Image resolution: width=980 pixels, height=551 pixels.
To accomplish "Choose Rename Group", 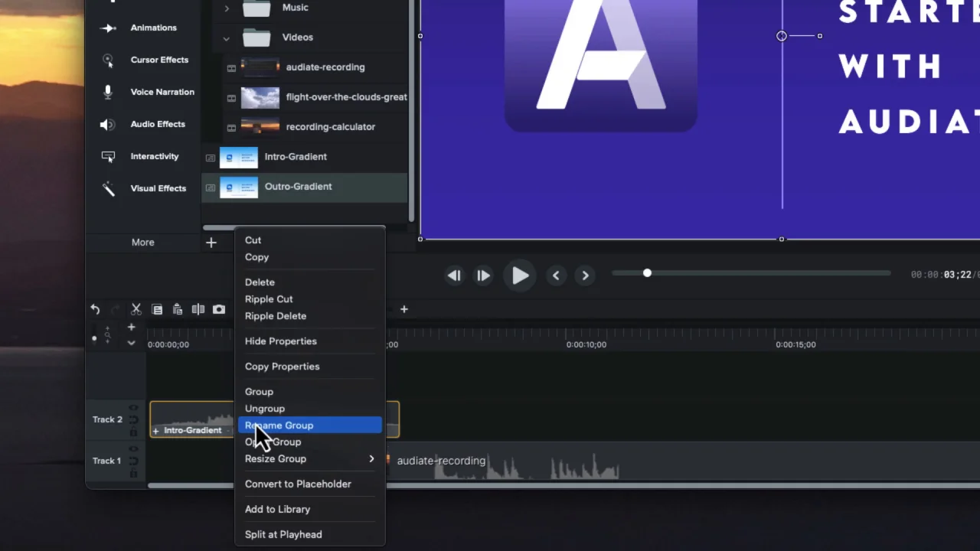I will pos(310,425).
